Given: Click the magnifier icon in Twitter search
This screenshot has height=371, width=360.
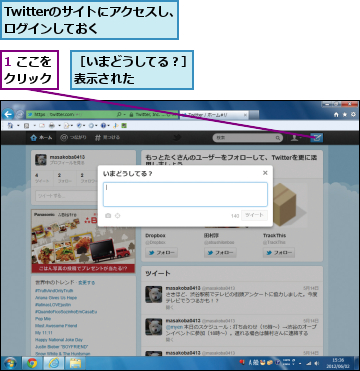Looking at the screenshot, I should (277, 138).
